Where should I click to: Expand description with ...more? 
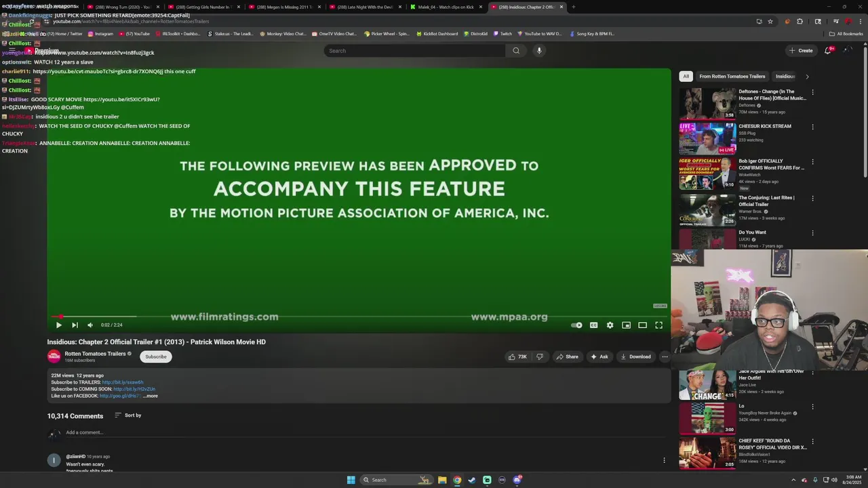pos(150,396)
